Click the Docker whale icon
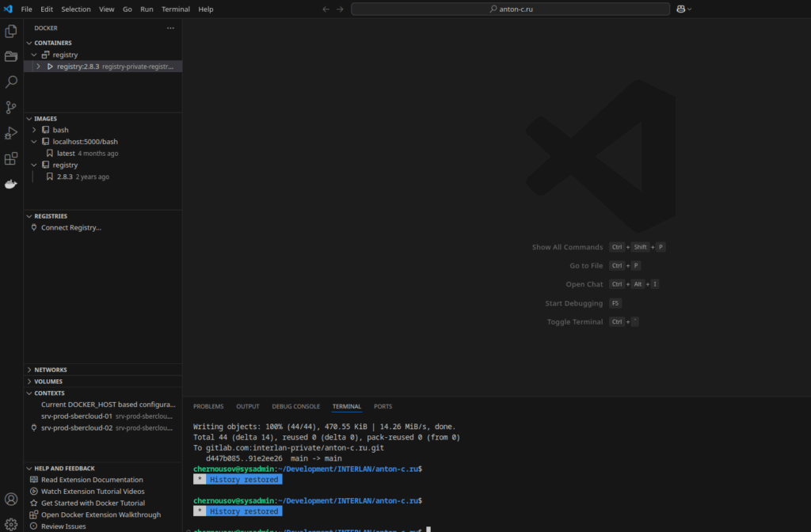This screenshot has height=532, width=811. (11, 184)
